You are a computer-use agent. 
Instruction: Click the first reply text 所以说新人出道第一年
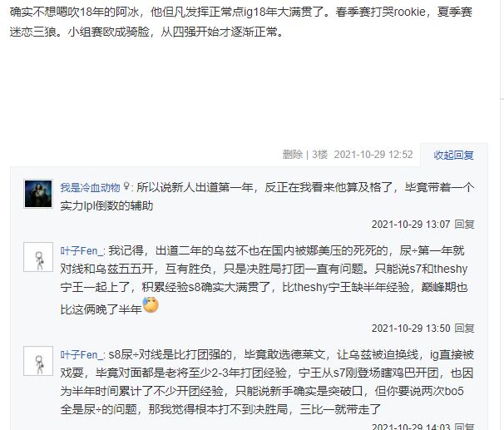[267, 196]
